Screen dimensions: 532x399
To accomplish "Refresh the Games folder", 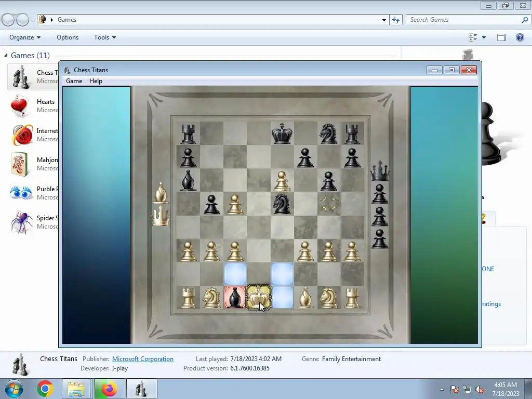I will pos(395,20).
